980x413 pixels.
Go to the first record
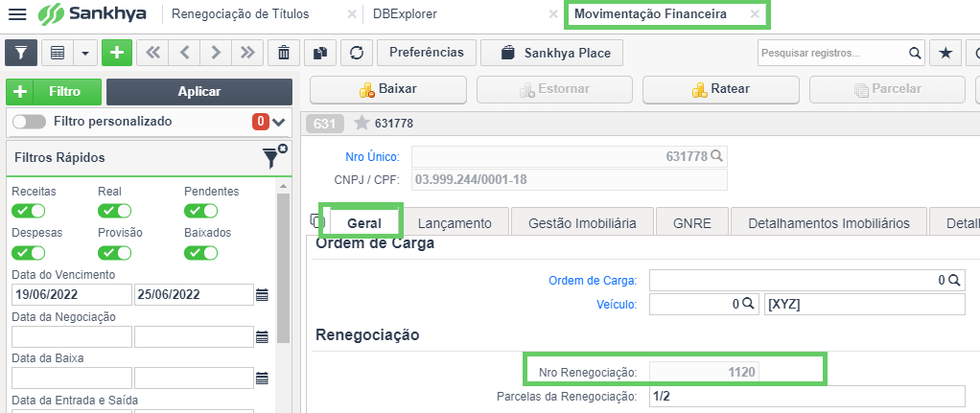(x=152, y=53)
